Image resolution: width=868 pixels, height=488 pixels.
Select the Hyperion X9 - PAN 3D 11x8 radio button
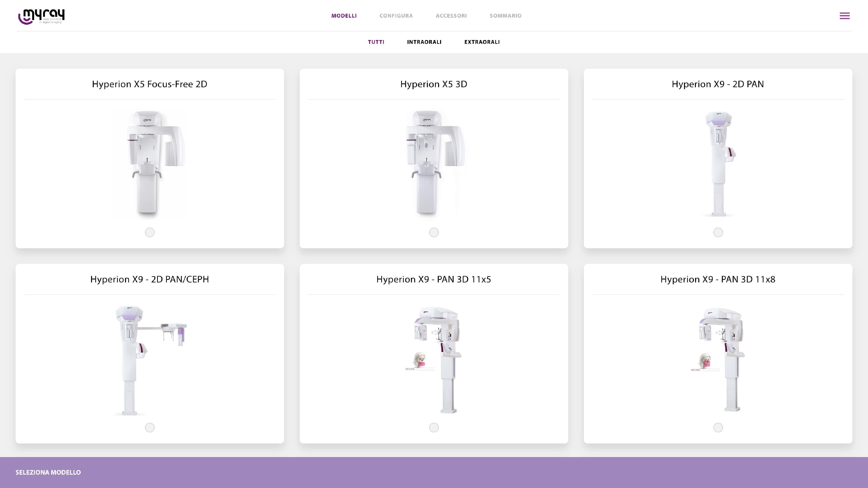718,428
